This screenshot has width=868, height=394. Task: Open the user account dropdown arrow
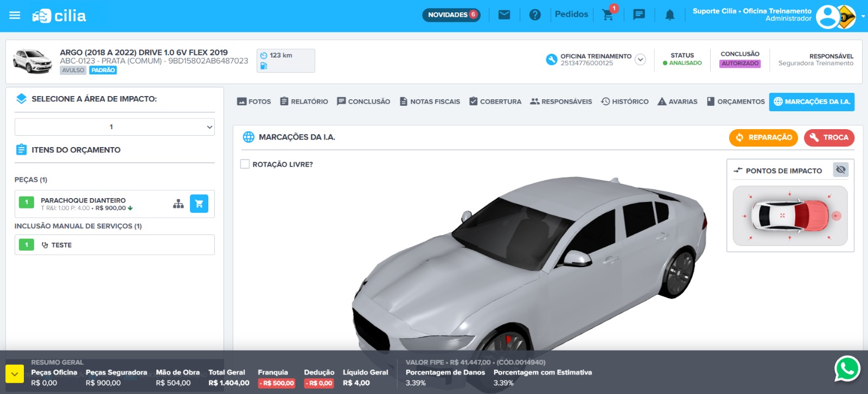[x=863, y=16]
